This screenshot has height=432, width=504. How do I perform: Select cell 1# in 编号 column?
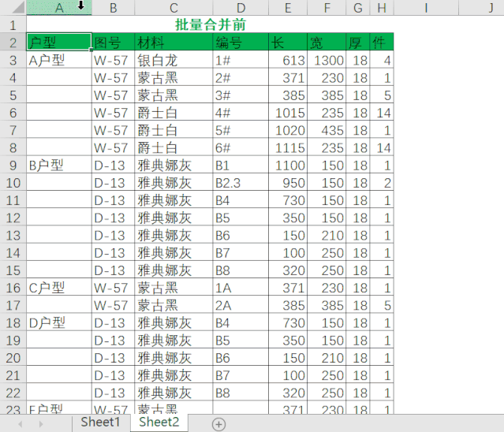click(x=241, y=60)
